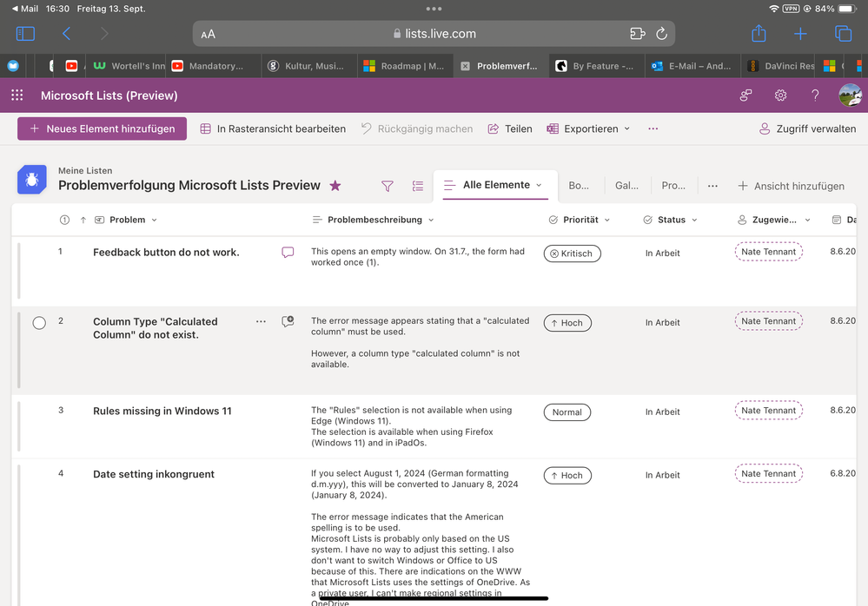
Task: Open more actions for Calculated Column row
Action: tap(261, 321)
